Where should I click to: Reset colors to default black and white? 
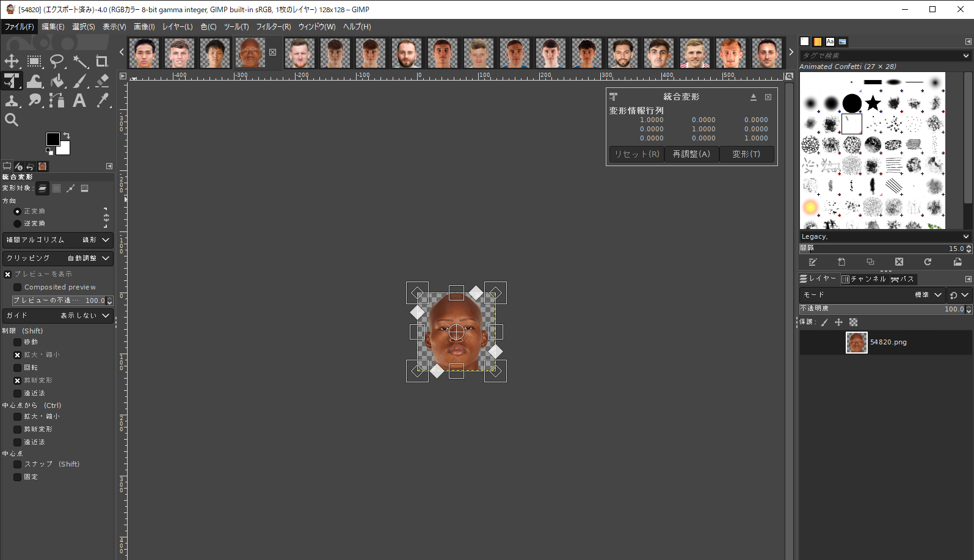tap(49, 151)
